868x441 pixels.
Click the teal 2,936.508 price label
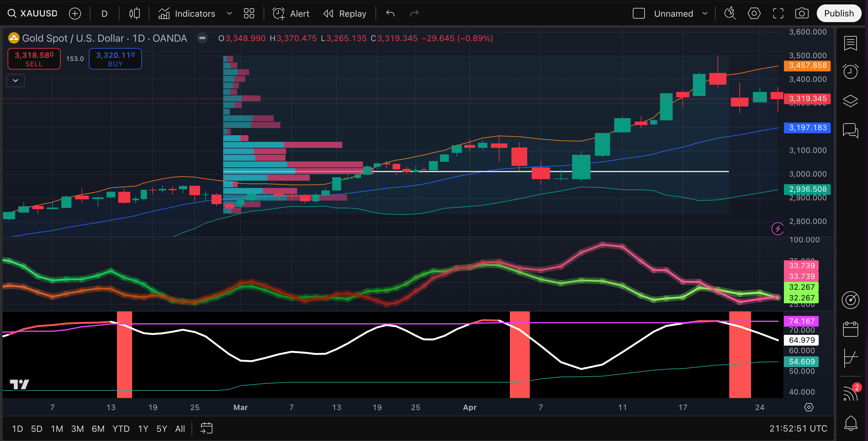pyautogui.click(x=807, y=189)
